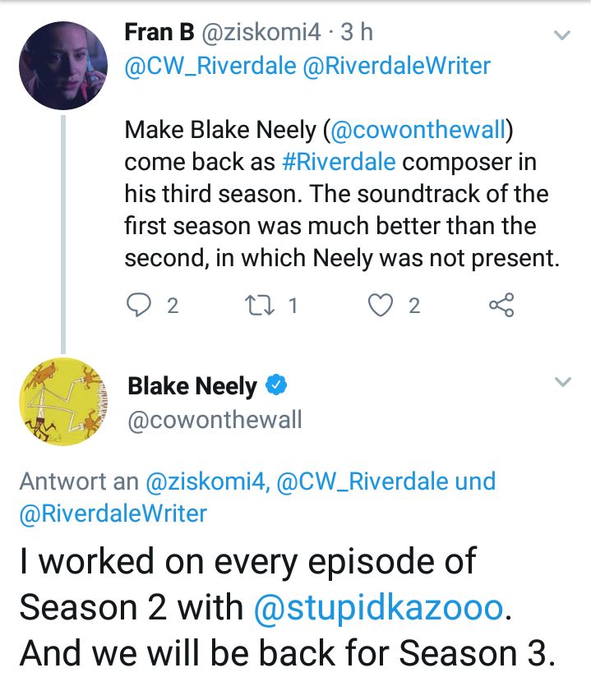The width and height of the screenshot is (591, 700).
Task: Open the @CW_Riverdale mention in Fran's tweet
Action: [x=210, y=67]
